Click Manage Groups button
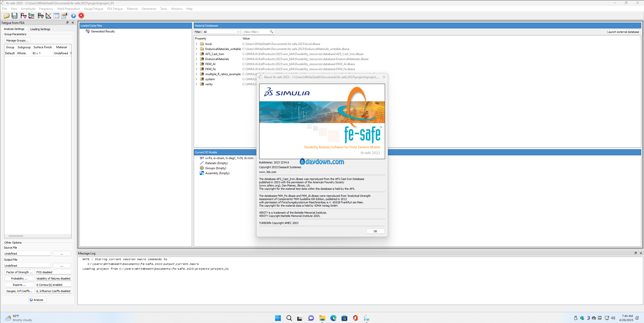The height and width of the screenshot is (323, 644). [x=17, y=40]
